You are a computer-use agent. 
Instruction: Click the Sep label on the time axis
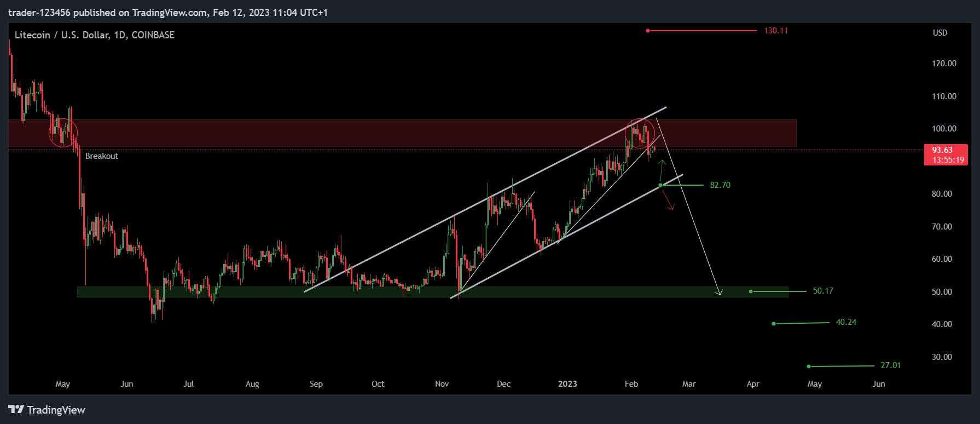316,384
